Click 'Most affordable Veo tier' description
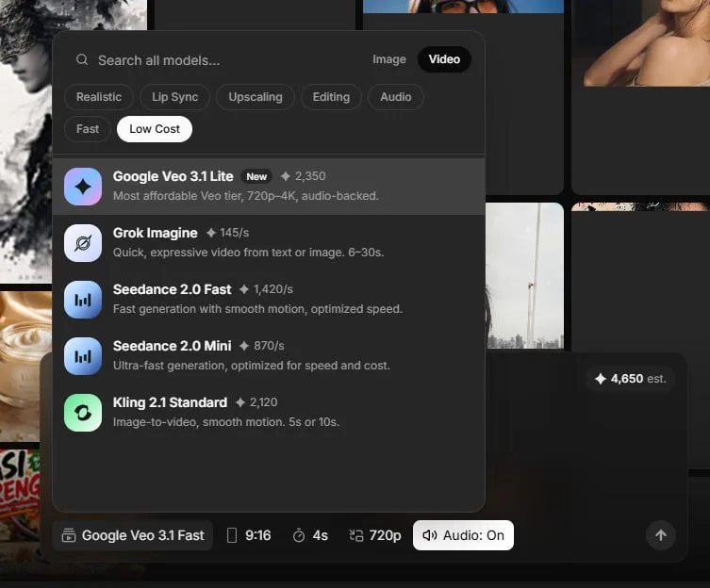The height and width of the screenshot is (588, 710). coord(246,196)
